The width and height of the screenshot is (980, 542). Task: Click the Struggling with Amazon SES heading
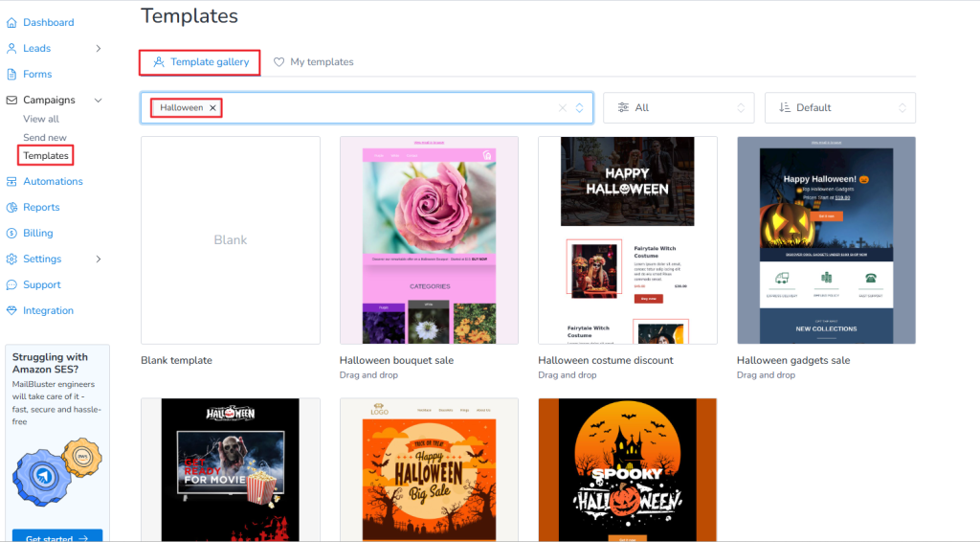point(50,363)
